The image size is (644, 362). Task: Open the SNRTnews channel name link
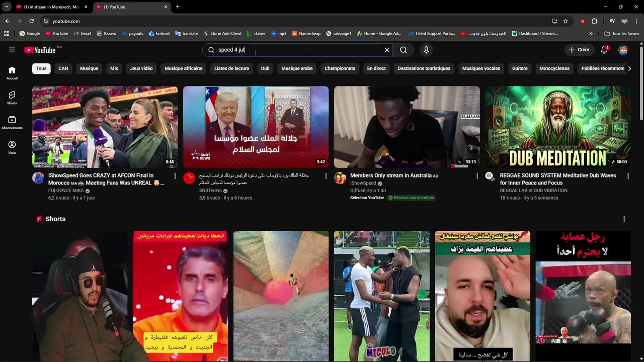pyautogui.click(x=210, y=191)
